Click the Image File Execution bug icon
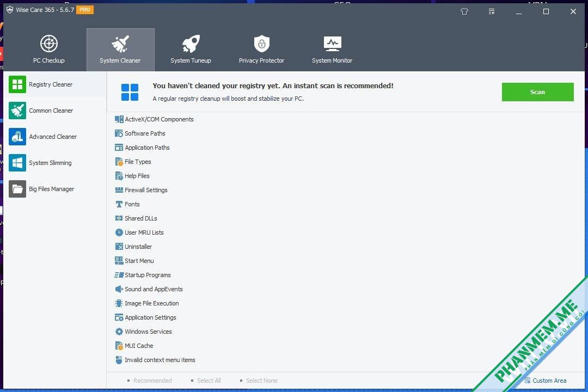The width and height of the screenshot is (588, 392). pos(119,303)
